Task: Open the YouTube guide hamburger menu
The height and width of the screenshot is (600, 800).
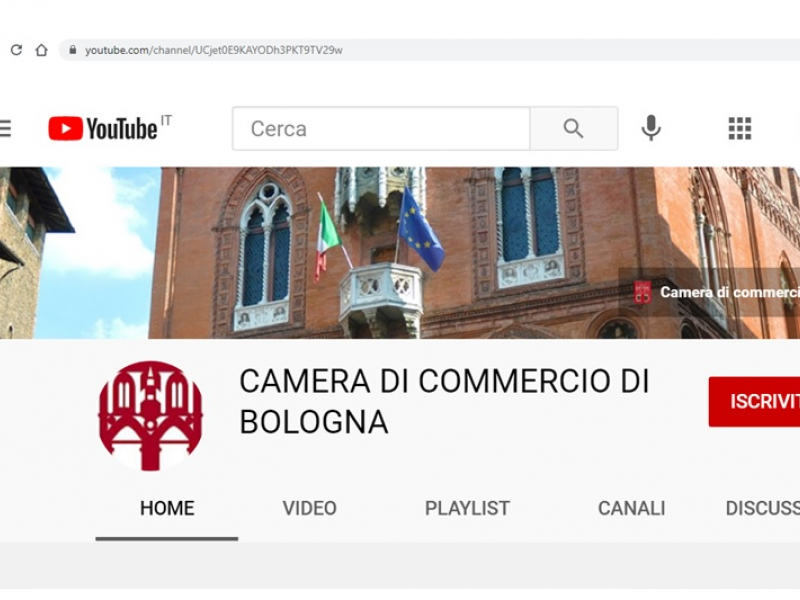Action: pyautogui.click(x=4, y=128)
